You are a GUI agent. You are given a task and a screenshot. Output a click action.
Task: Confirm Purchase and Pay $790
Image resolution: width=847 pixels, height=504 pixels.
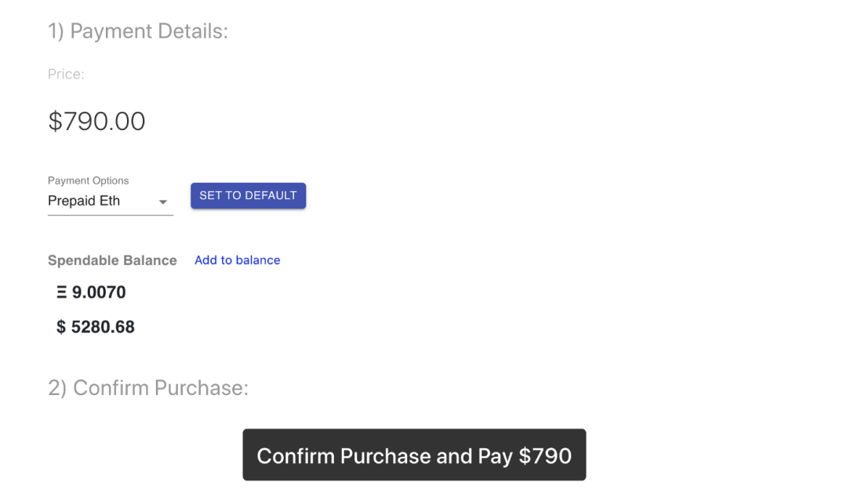coord(414,455)
